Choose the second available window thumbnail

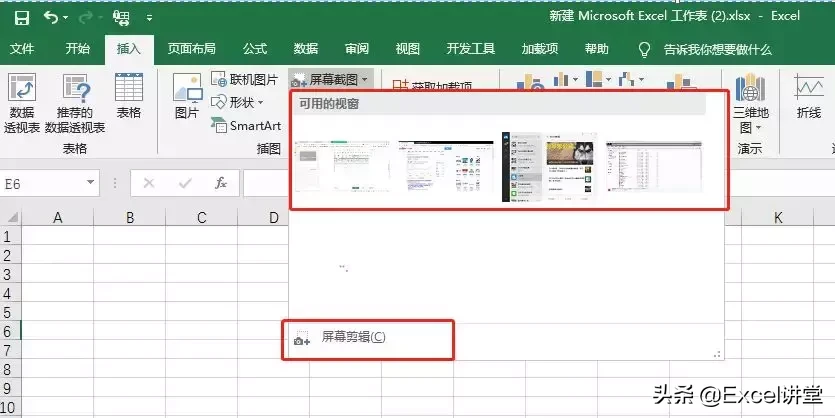click(446, 167)
